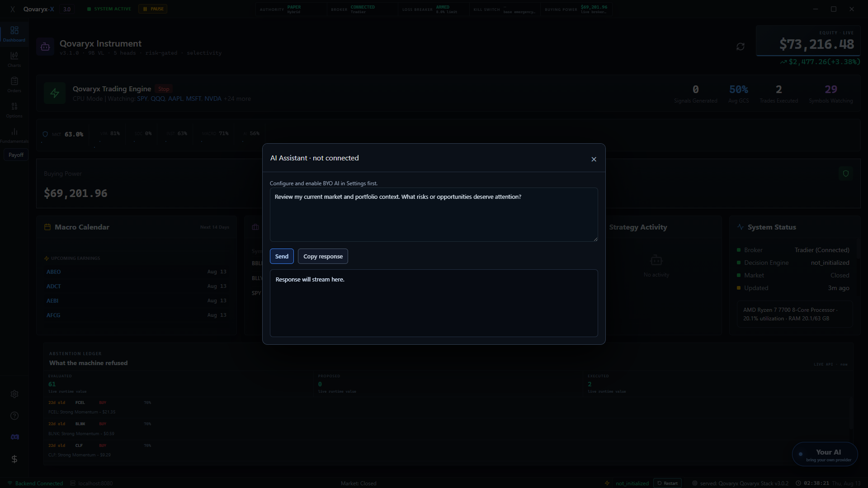Image resolution: width=868 pixels, height=488 pixels.
Task: Restart the decision engine
Action: (667, 483)
